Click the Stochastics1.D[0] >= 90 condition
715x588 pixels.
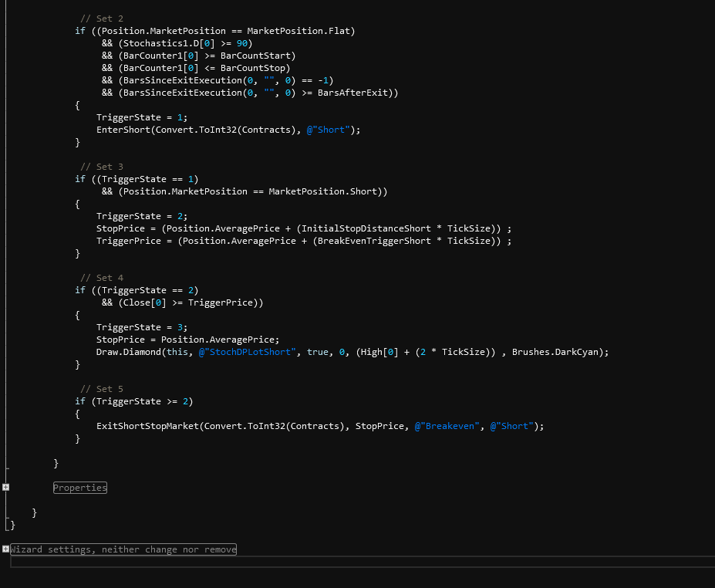coord(186,43)
